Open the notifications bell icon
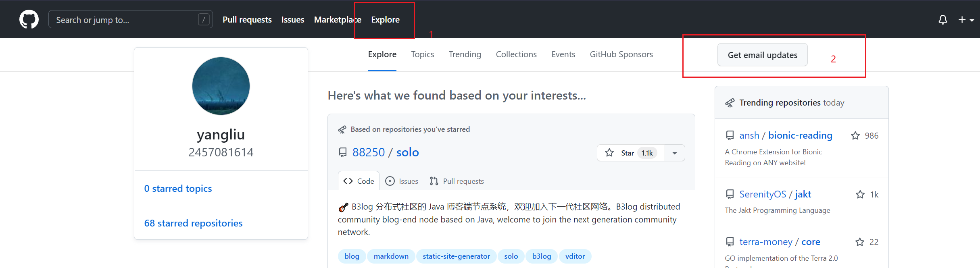The height and width of the screenshot is (268, 980). coord(943,20)
